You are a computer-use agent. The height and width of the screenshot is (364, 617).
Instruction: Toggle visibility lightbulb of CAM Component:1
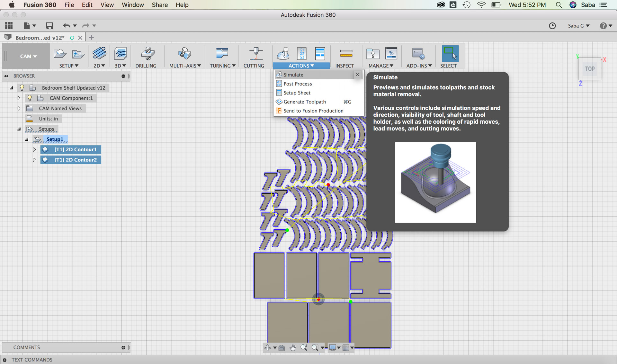point(30,98)
